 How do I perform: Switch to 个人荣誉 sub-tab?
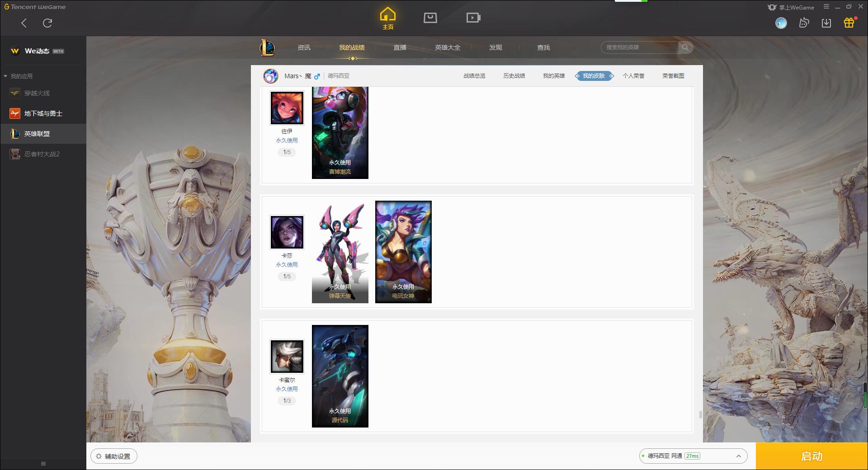pyautogui.click(x=633, y=76)
